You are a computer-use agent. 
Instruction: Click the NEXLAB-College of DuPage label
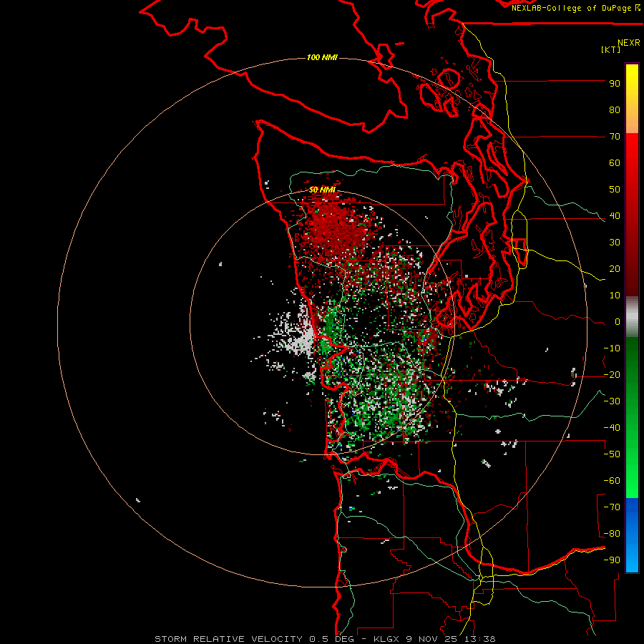[576, 8]
